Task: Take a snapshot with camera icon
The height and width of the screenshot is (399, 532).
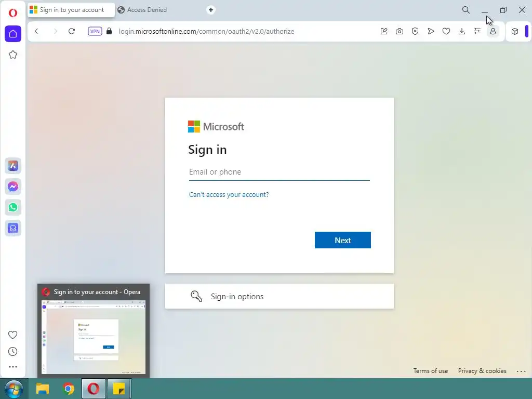Action: (x=400, y=31)
